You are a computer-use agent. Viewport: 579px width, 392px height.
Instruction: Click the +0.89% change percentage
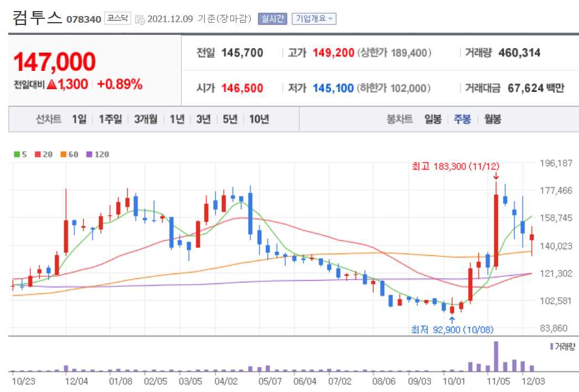click(120, 84)
